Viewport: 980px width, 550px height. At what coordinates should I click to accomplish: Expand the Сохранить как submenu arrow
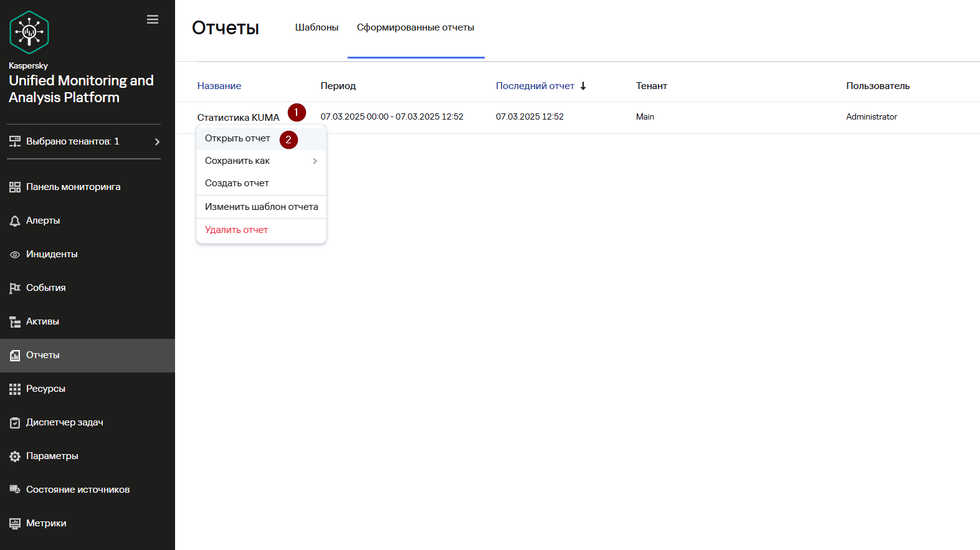315,161
